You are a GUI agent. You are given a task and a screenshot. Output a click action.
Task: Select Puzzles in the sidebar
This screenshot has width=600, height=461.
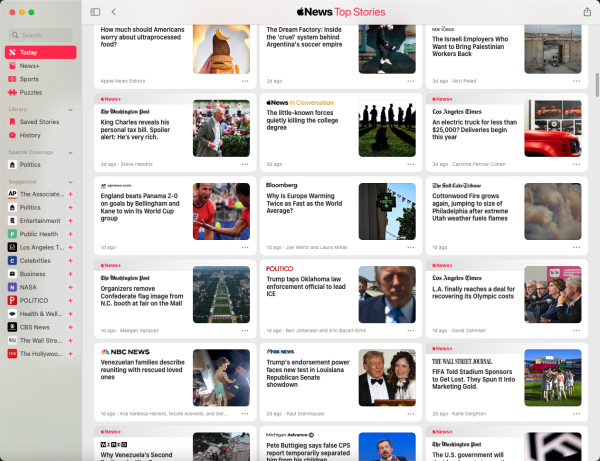coord(41,93)
